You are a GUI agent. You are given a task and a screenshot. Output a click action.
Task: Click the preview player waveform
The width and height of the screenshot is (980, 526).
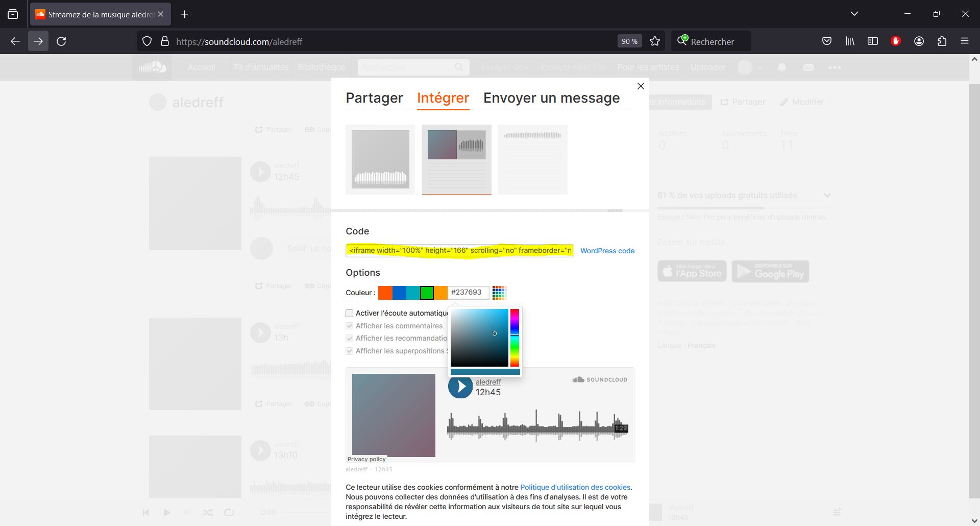pos(537,425)
